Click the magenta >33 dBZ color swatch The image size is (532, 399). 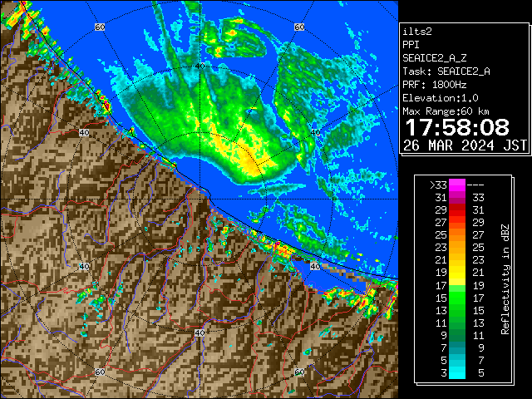457,185
